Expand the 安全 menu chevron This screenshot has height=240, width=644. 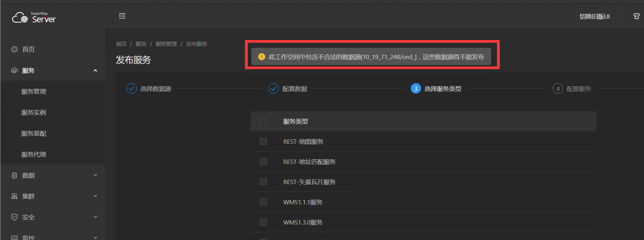95,217
